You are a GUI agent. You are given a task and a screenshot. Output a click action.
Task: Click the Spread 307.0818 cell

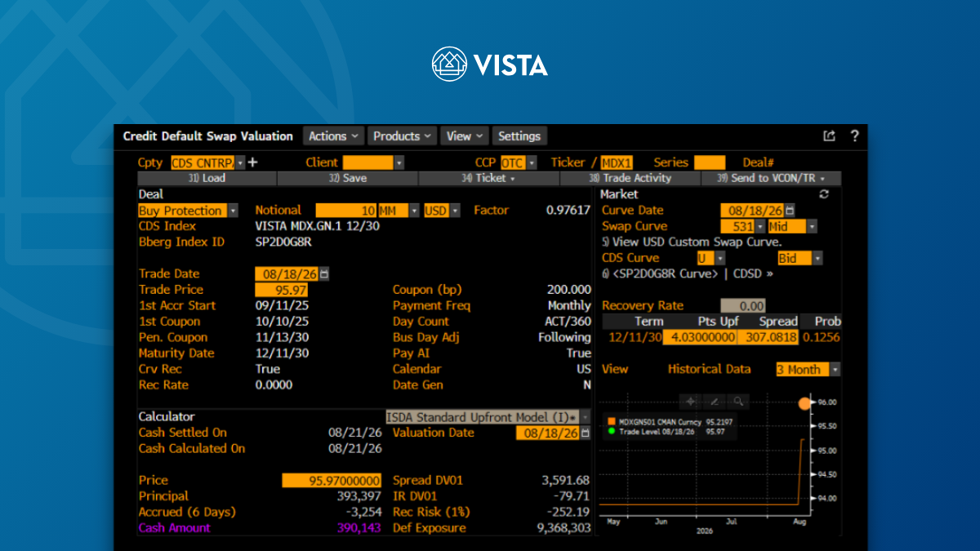pyautogui.click(x=768, y=337)
